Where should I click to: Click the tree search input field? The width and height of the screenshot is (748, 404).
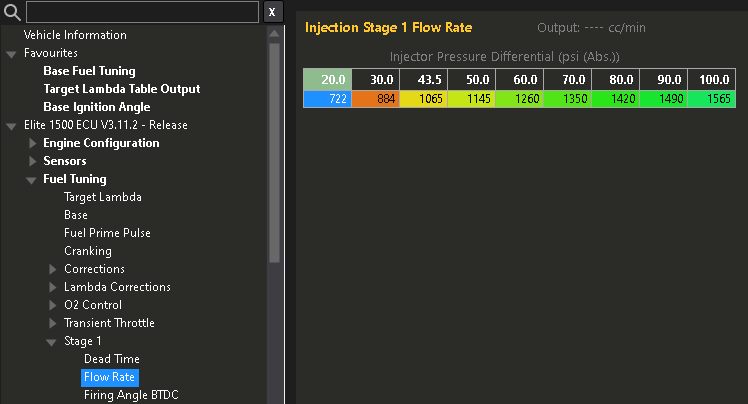click(141, 12)
